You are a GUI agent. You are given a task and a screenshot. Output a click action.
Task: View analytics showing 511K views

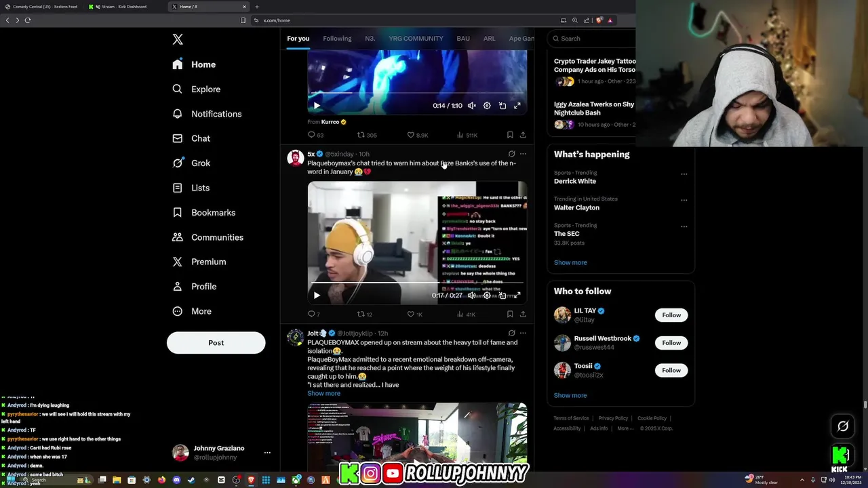click(467, 135)
